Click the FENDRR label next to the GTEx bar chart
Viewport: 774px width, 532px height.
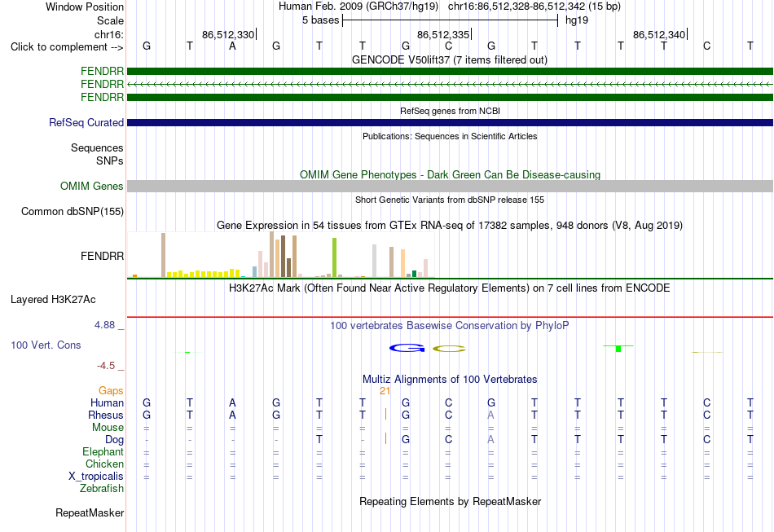pyautogui.click(x=102, y=256)
